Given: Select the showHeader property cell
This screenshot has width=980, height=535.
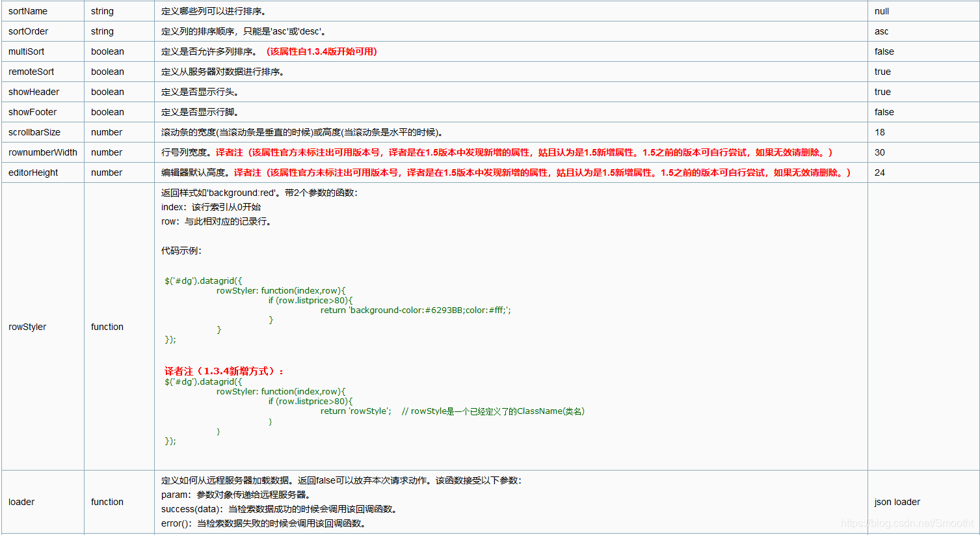Looking at the screenshot, I should click(x=43, y=92).
